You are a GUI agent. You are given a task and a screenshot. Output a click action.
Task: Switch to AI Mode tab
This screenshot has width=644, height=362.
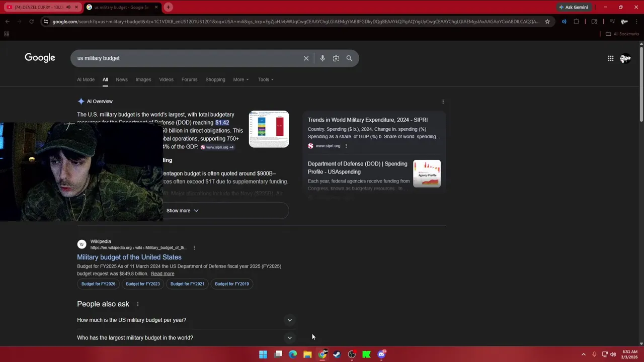(86, 79)
